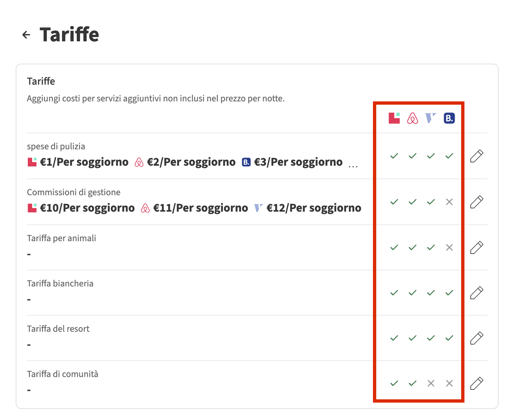Screen dimensions: 513x420
Task: Click the Booking.com logo in the channel header
Action: point(449,118)
